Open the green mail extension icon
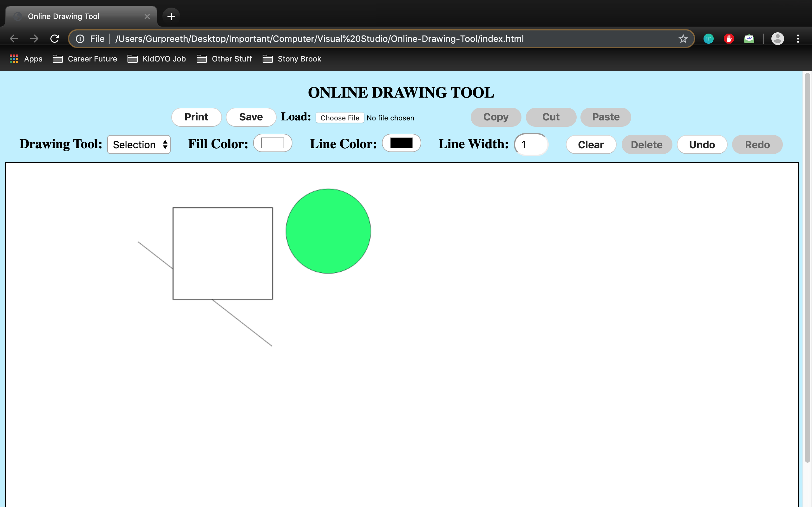 point(749,39)
